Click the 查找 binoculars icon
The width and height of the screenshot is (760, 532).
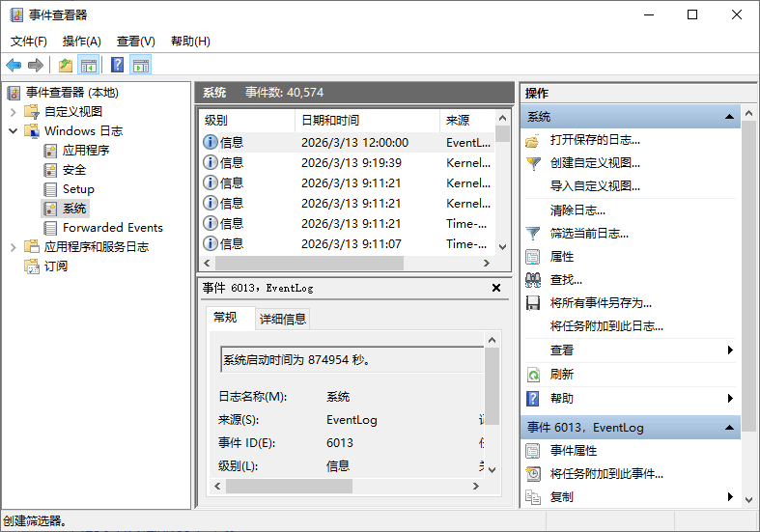[x=533, y=279]
